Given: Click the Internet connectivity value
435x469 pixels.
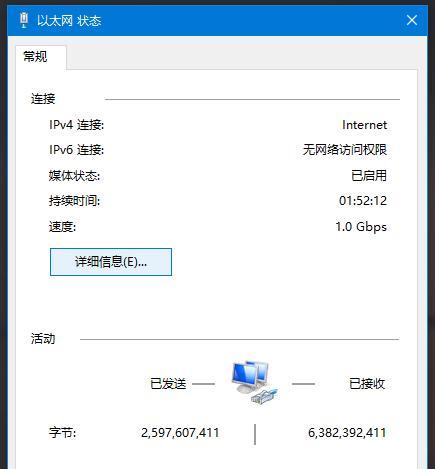Looking at the screenshot, I should 364,125.
